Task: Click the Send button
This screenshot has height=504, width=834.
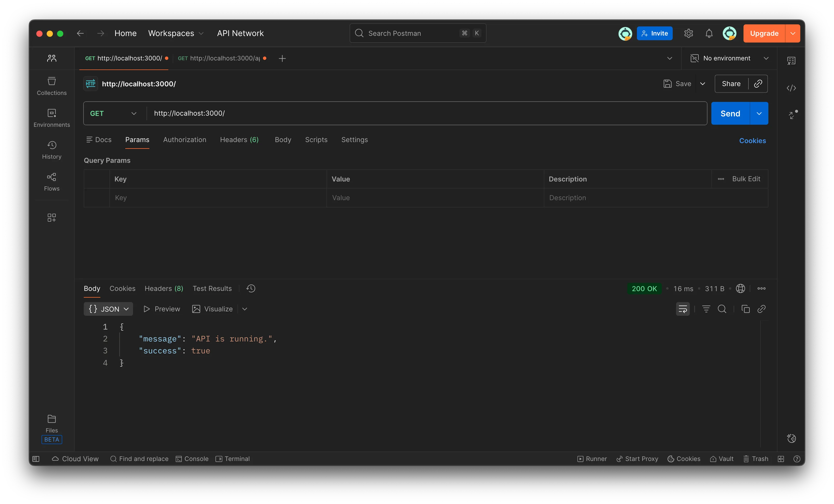Action: [730, 113]
